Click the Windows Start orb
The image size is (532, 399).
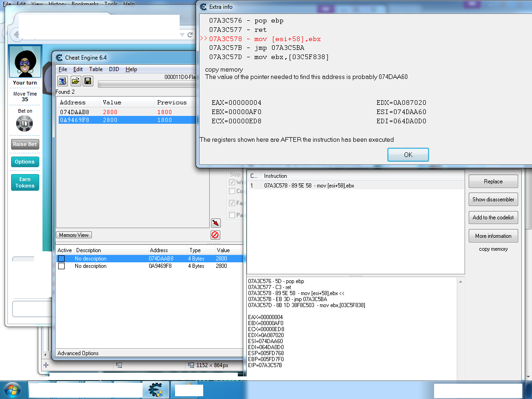tap(13, 390)
